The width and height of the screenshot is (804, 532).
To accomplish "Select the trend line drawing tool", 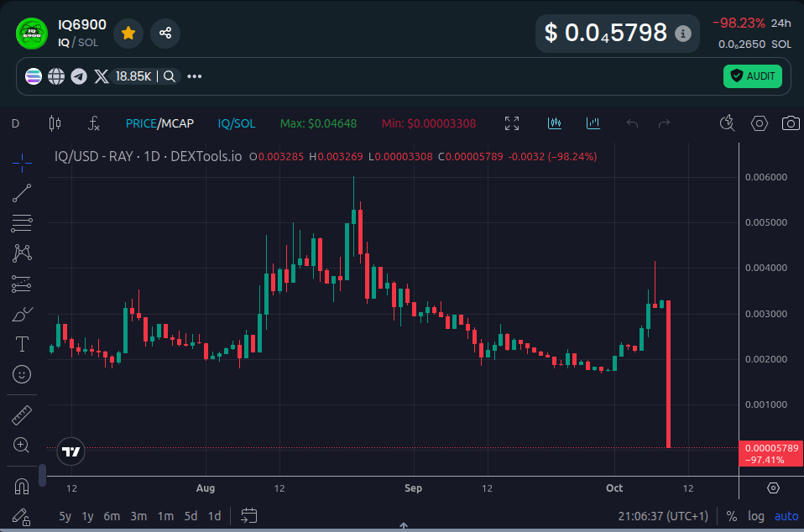I will [x=23, y=193].
